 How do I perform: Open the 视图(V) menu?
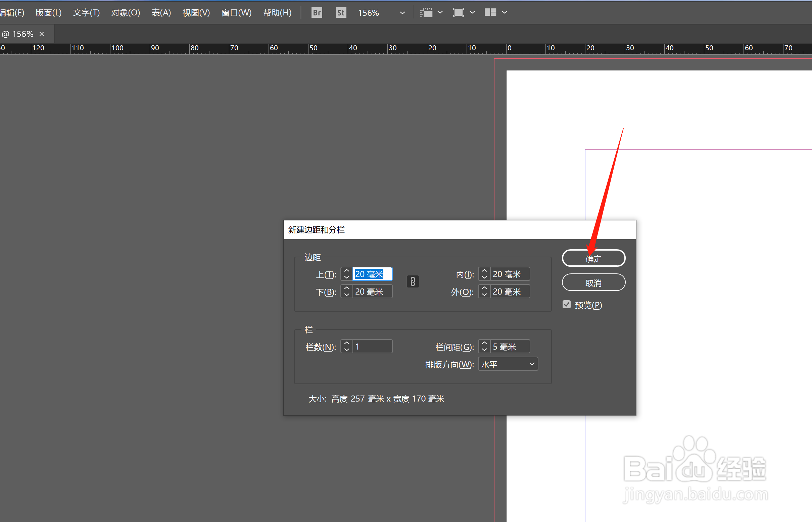196,12
